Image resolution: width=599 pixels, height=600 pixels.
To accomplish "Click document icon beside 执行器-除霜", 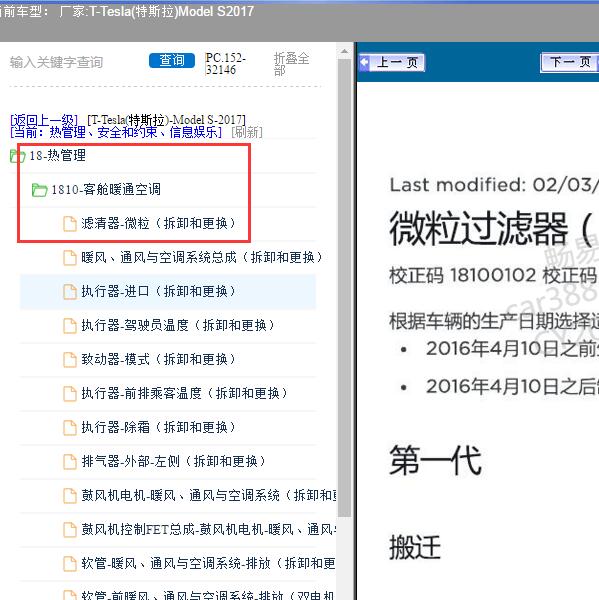I will tap(70, 427).
